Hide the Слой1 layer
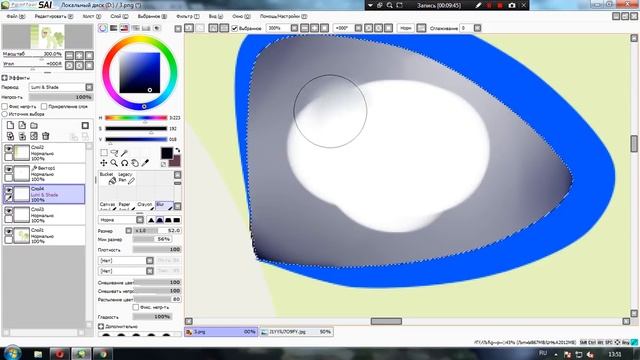Screen dimensions: 640x360 (8, 231)
